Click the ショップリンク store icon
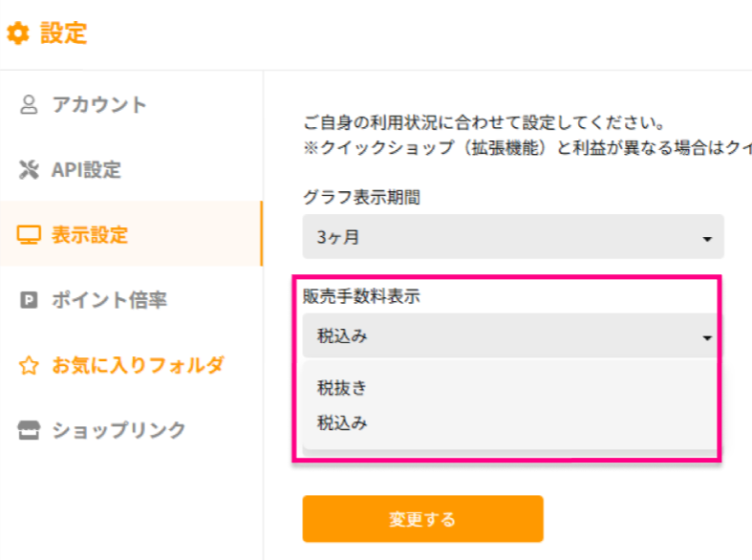752x560 pixels. (29, 430)
